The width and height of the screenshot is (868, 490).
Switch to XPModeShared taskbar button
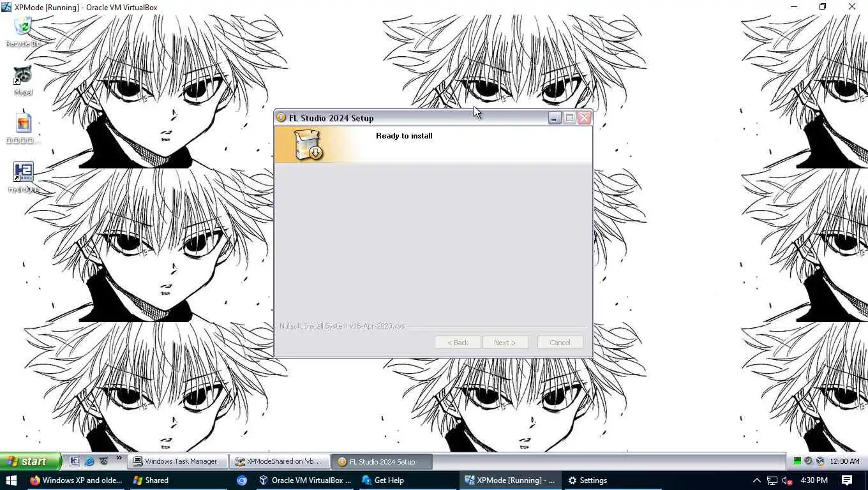280,461
